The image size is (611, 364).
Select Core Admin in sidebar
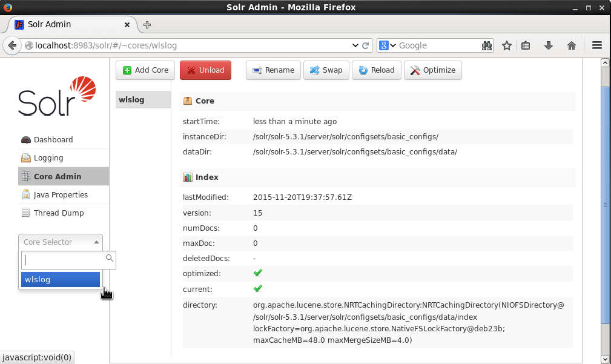pyautogui.click(x=64, y=176)
